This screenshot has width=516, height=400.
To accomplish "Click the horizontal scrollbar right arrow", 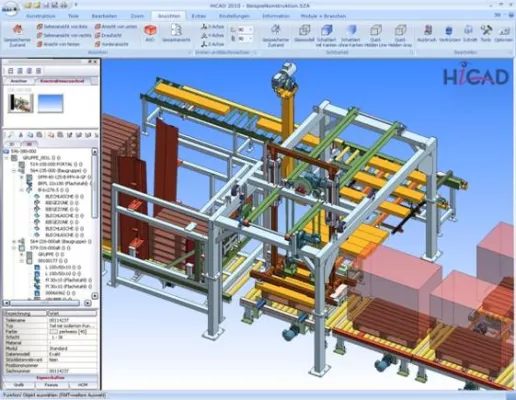I will point(88,303).
